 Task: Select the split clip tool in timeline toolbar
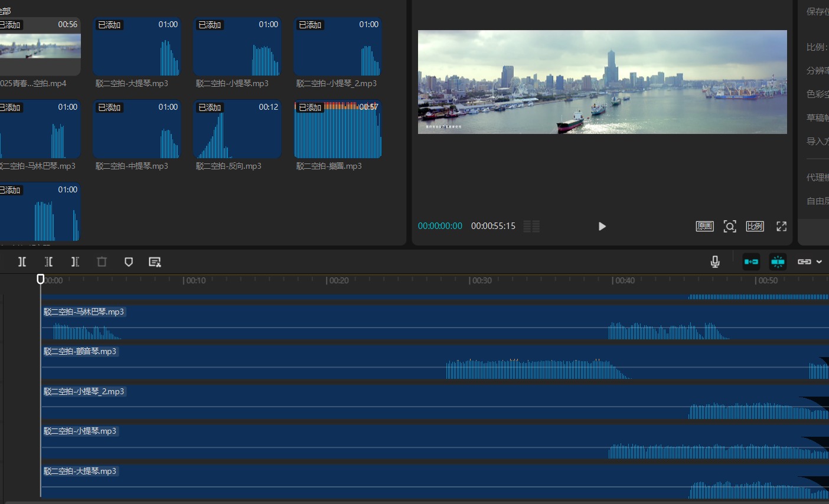(22, 261)
